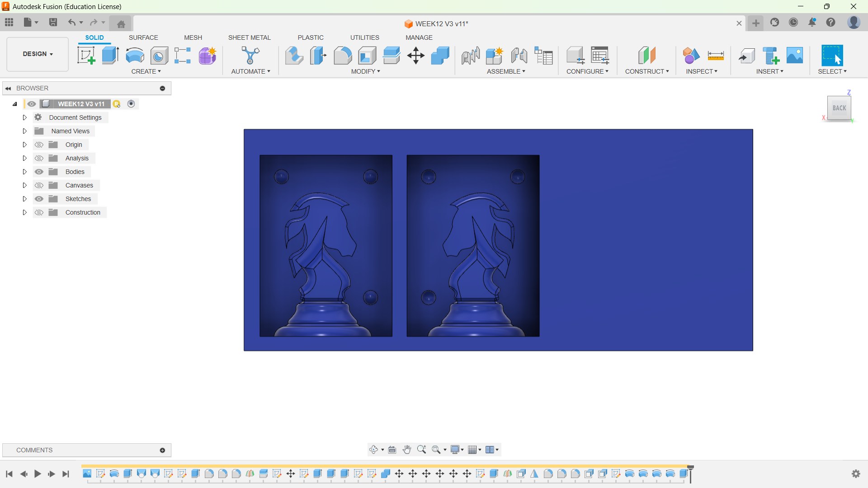Select the Extrude tool icon
The width and height of the screenshot is (868, 488).
110,56
